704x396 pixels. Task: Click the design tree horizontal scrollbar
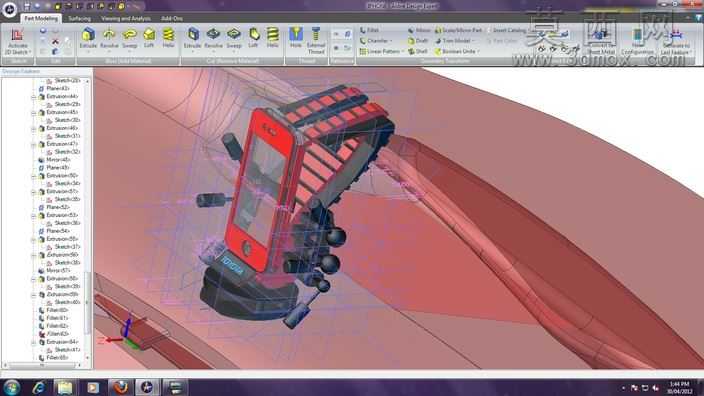click(x=42, y=365)
